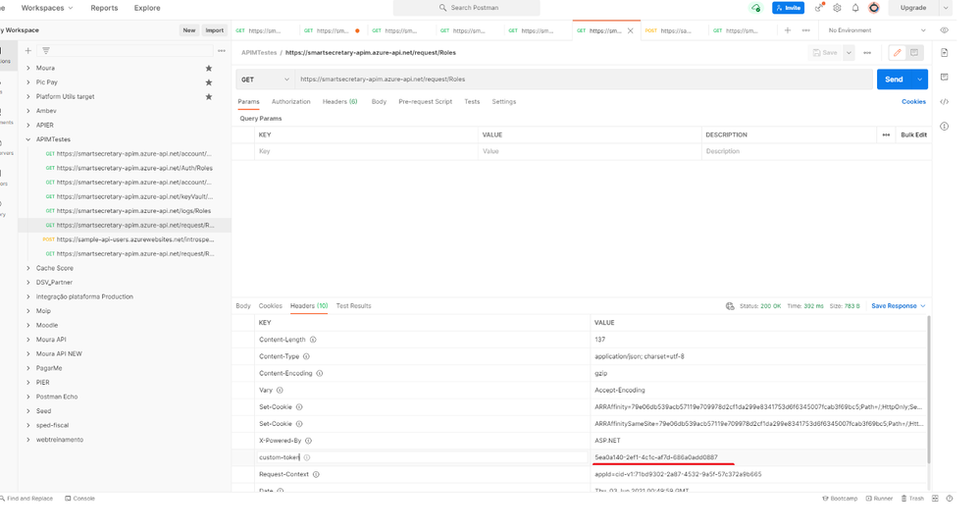Open the comments panel in right sidebar
Image resolution: width=980 pixels, height=531 pixels.
[945, 77]
